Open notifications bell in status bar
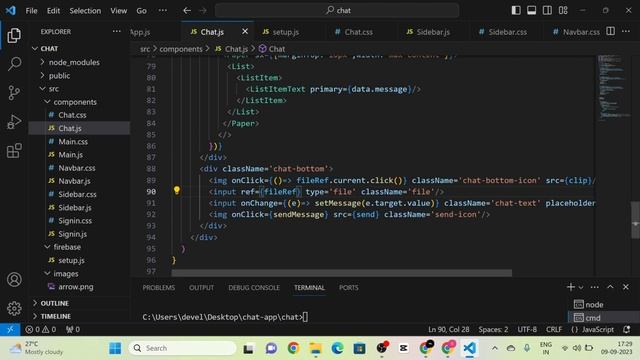Screen dimensions: 640x360 point(627,329)
